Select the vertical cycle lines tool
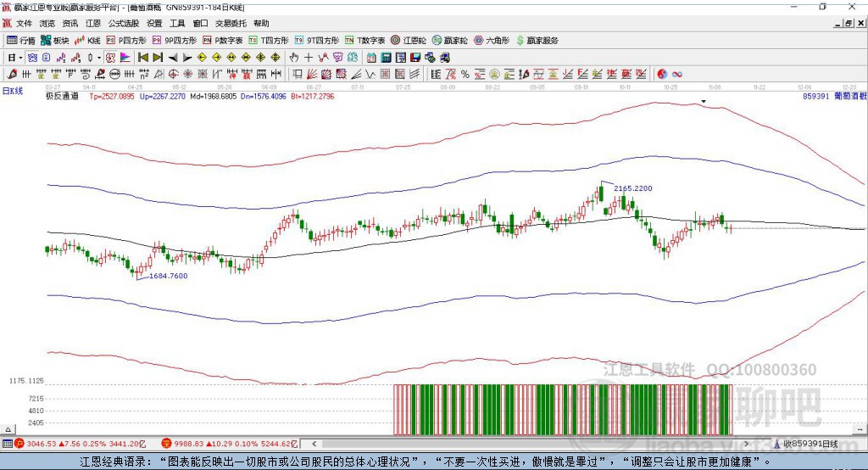 (26, 75)
